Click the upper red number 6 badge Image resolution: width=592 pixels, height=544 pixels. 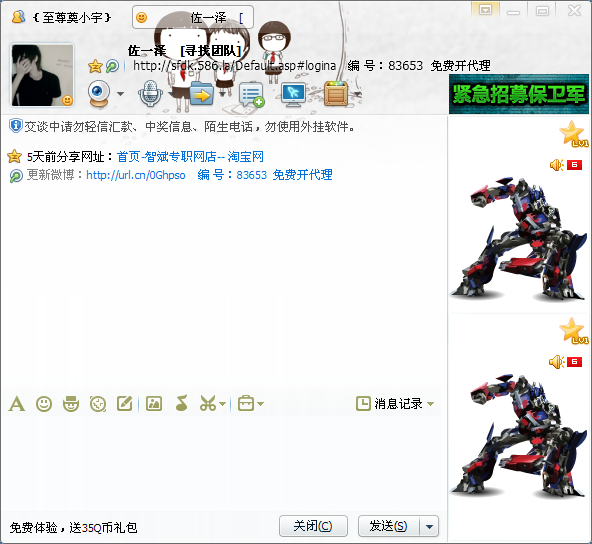coord(575,165)
